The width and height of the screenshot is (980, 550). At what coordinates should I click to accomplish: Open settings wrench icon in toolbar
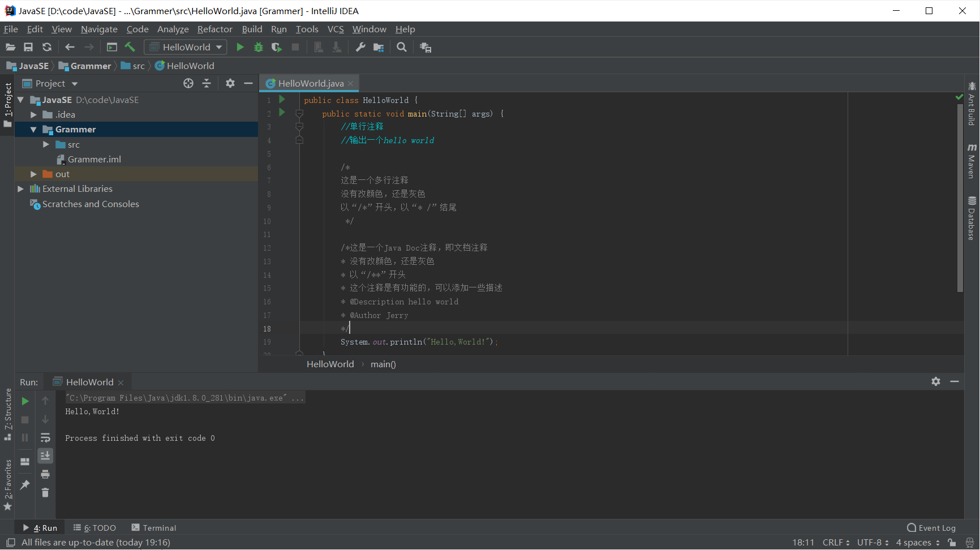point(360,47)
